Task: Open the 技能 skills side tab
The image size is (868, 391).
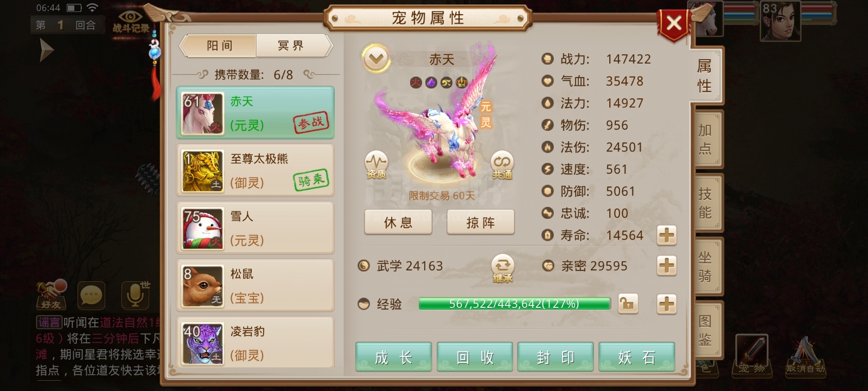Action: tap(705, 203)
